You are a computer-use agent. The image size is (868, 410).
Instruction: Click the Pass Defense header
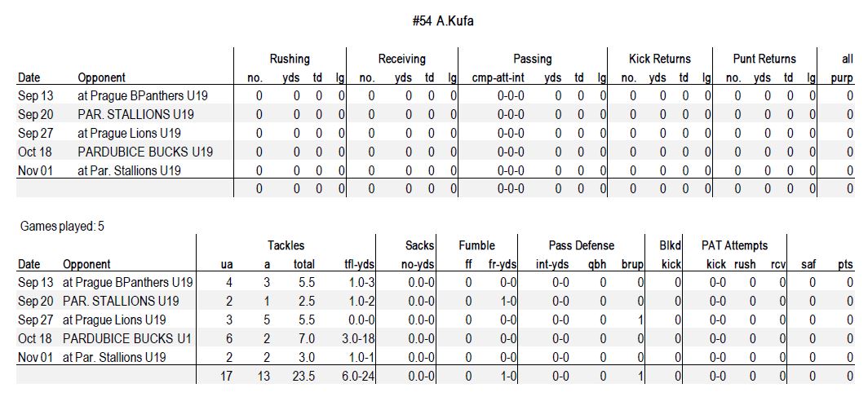coord(581,245)
